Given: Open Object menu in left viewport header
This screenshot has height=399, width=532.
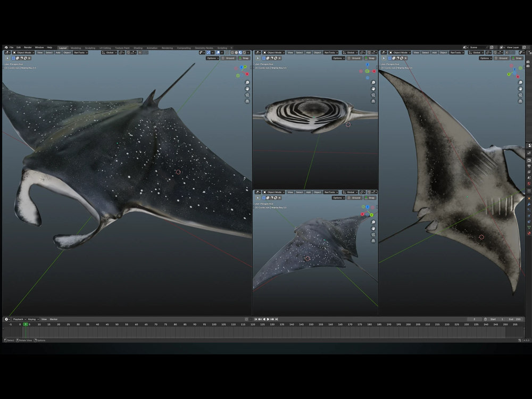Looking at the screenshot, I should [67, 53].
